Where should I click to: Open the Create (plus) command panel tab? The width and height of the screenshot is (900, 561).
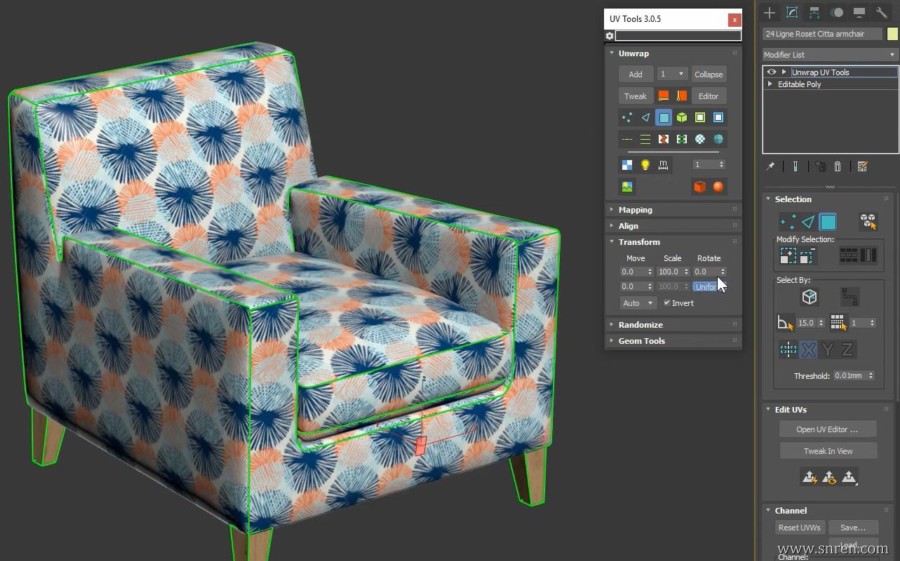click(770, 13)
